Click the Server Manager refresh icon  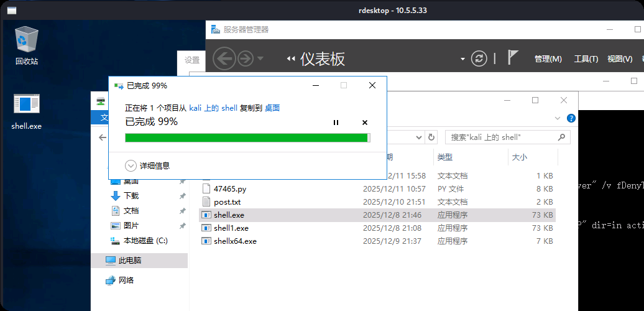click(479, 58)
